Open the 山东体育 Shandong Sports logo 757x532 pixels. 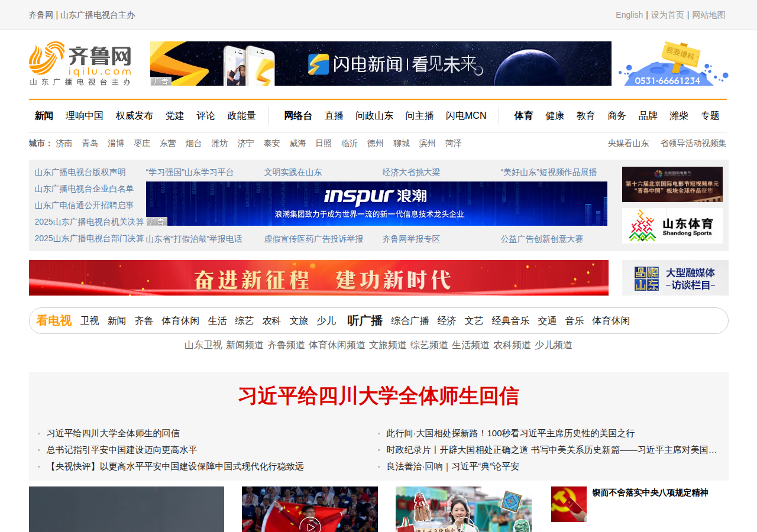coord(672,226)
